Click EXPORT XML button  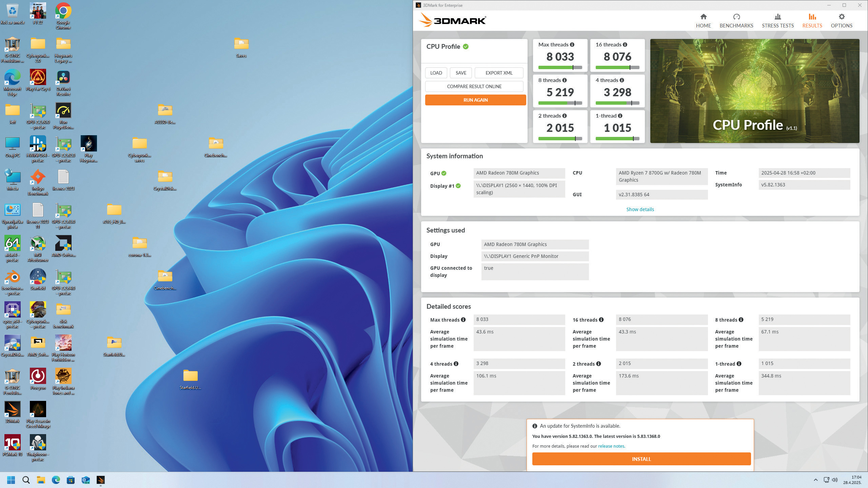click(x=499, y=73)
